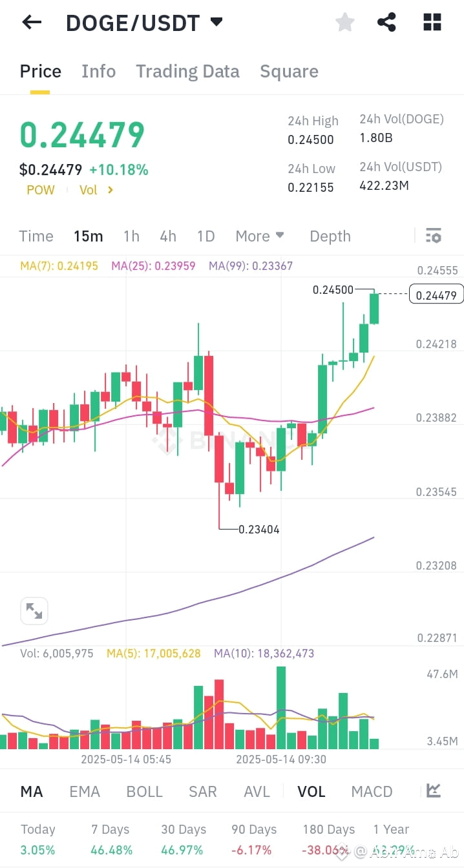Enable the VOL volume indicator

(x=311, y=791)
